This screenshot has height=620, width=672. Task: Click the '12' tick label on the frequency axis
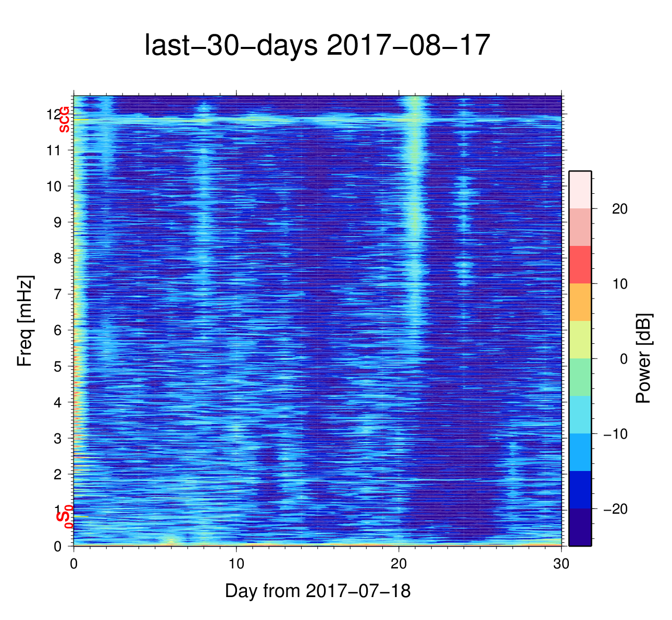[x=53, y=114]
